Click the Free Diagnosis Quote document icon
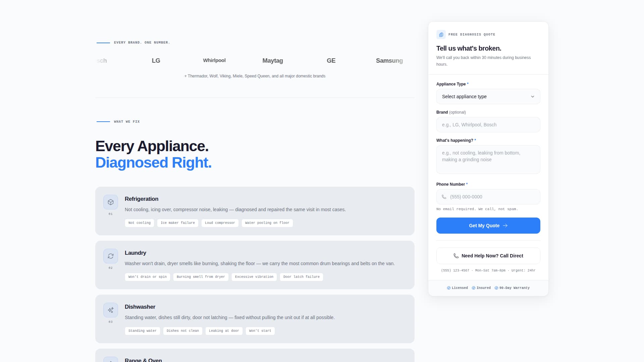Screen dimensions: 644x362 point(441,35)
